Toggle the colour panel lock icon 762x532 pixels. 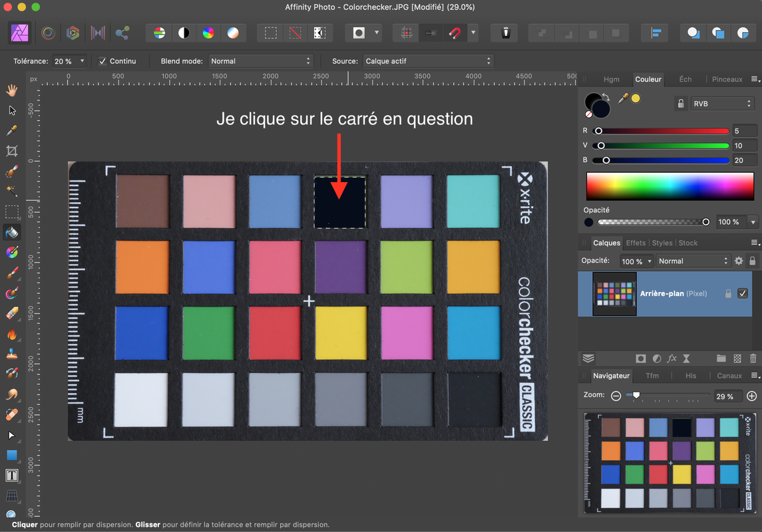click(x=681, y=103)
